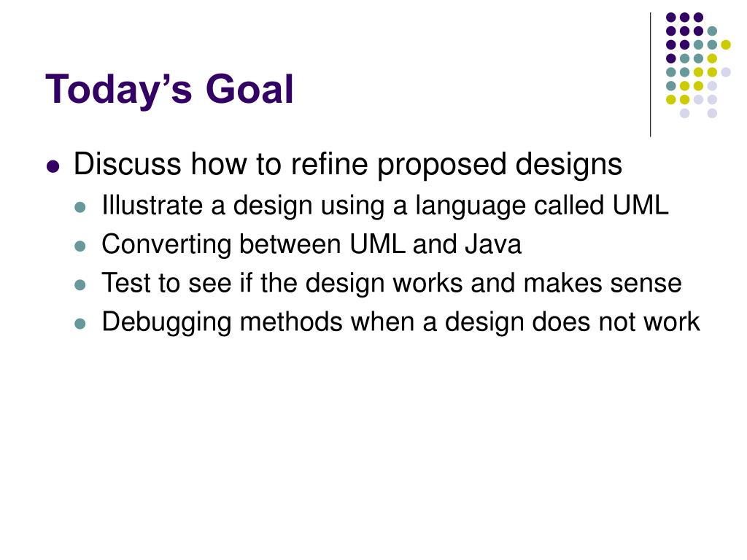
Task: Click the teal bullet beside "Illustrate"
Action: [80, 207]
